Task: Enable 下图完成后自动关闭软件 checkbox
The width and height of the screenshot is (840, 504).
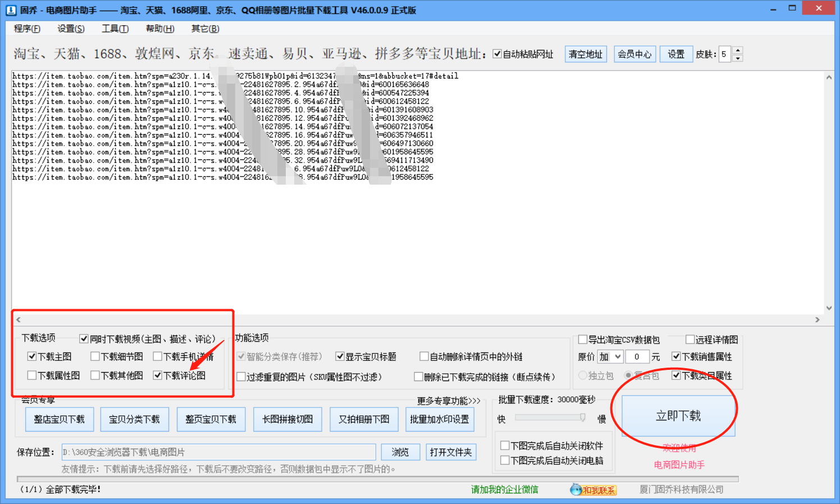Action: (x=505, y=446)
